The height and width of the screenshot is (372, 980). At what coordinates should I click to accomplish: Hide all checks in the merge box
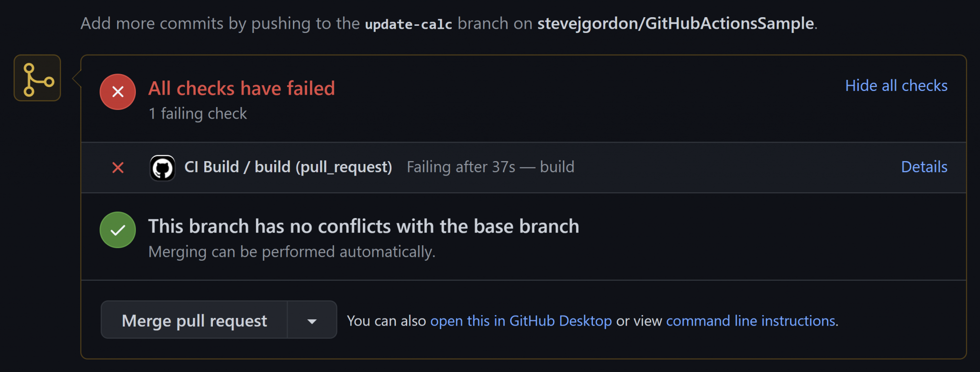point(896,86)
